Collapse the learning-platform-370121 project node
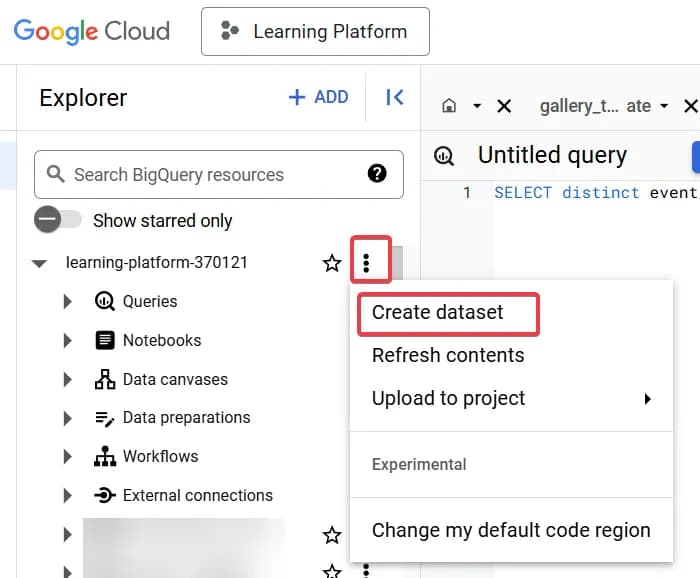This screenshot has height=578, width=700. [x=39, y=263]
